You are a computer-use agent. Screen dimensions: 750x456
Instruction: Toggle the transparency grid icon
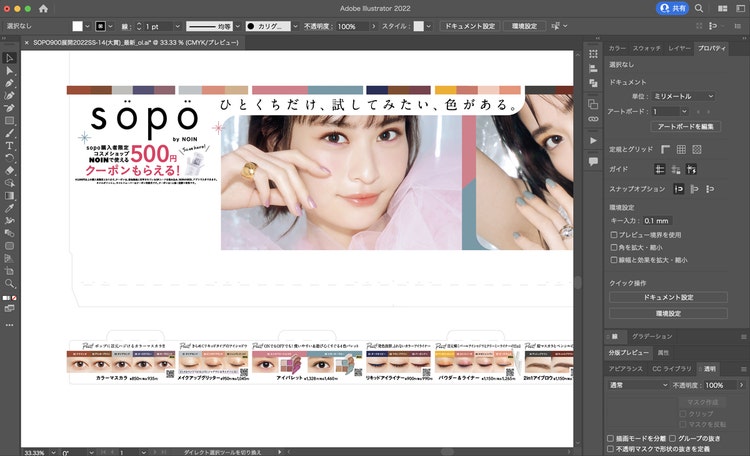click(697, 150)
